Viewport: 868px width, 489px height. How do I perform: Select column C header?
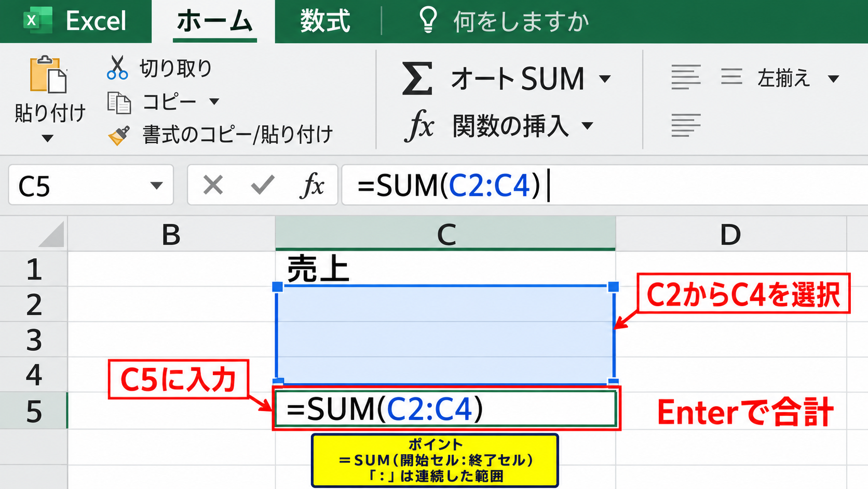445,234
